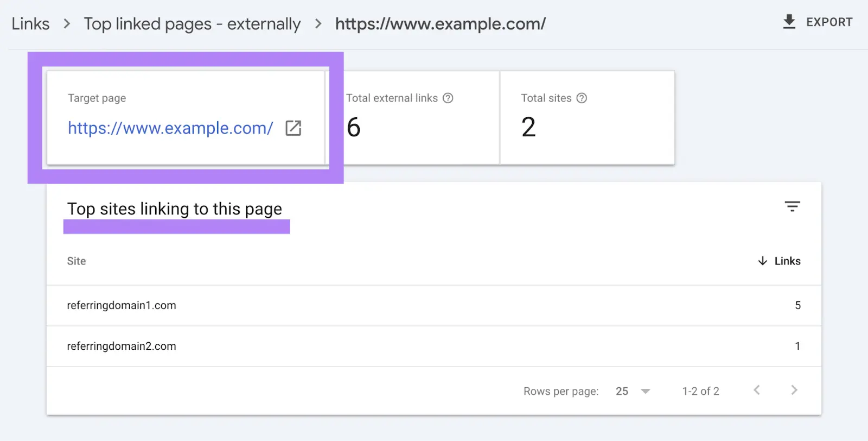This screenshot has width=868, height=441.
Task: Open the https://www.example.com/ target page link
Action: pyautogui.click(x=170, y=128)
